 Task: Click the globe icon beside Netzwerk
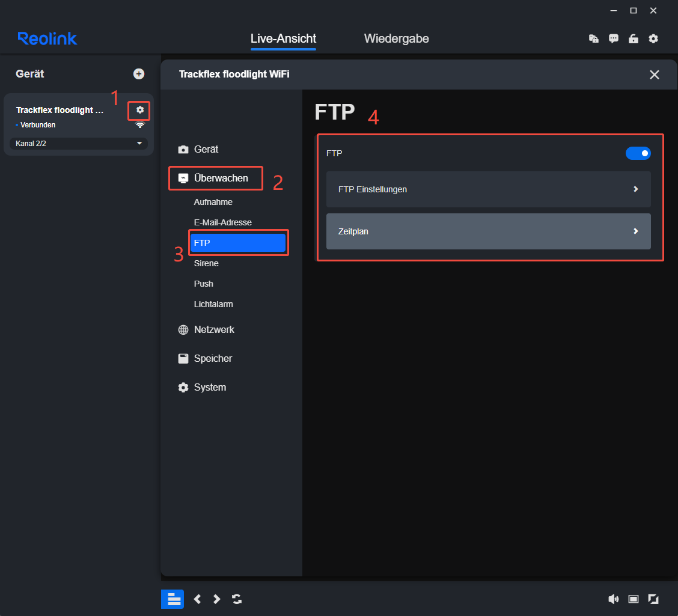point(183,330)
